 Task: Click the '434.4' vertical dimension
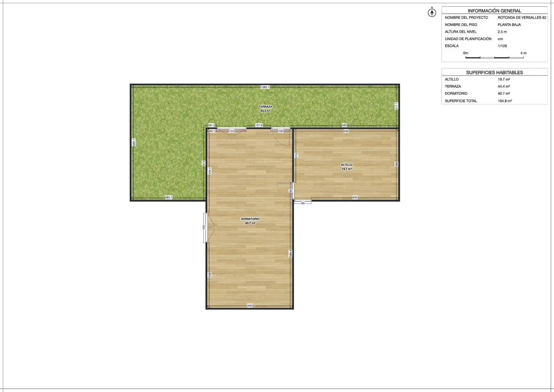coord(210,171)
